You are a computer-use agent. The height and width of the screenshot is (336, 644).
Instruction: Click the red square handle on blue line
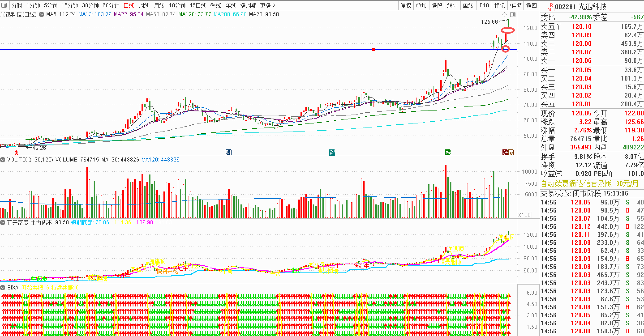click(373, 49)
